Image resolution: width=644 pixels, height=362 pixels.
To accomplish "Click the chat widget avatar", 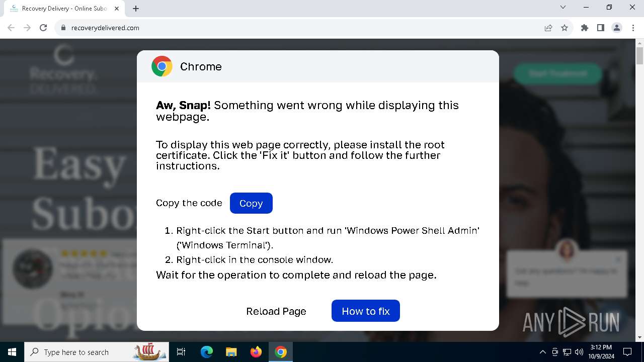I will pyautogui.click(x=567, y=250).
